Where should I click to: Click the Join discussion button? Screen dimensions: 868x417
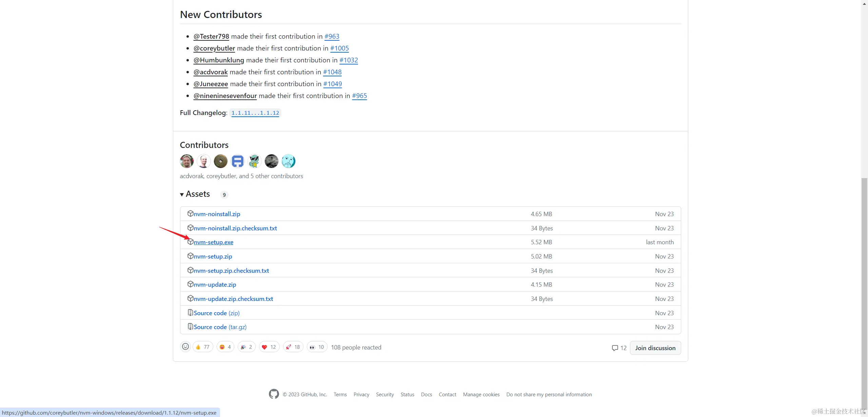[x=655, y=348]
